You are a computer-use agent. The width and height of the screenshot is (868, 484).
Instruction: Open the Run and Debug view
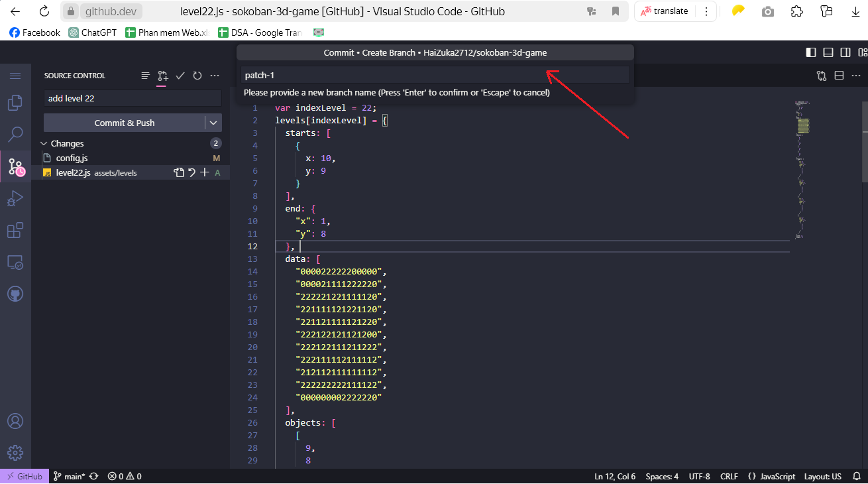(x=15, y=198)
